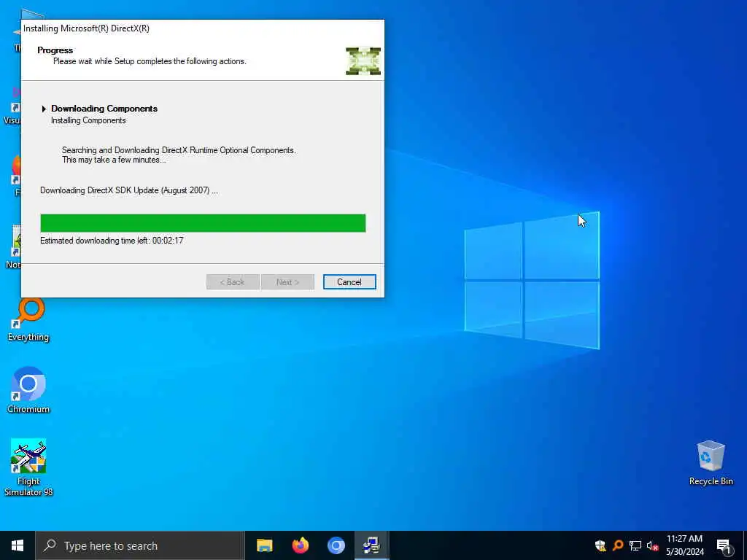This screenshot has height=560, width=747.
Task: Click 'Downloading DirectX SDK Update (August 2007)' text
Action: point(129,190)
